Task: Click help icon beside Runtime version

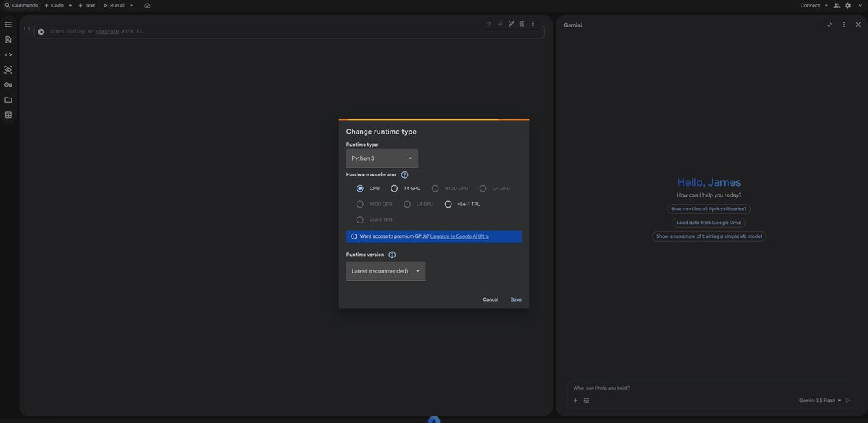Action: click(x=392, y=255)
